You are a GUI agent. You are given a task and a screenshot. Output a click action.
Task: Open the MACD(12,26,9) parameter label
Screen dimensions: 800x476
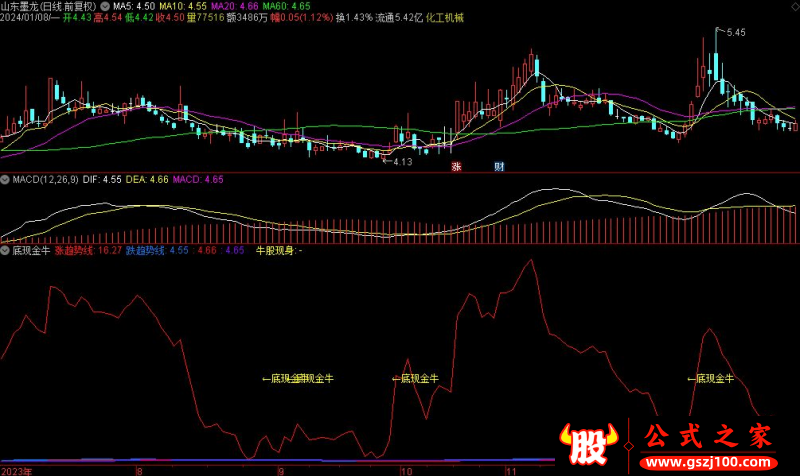coord(40,180)
